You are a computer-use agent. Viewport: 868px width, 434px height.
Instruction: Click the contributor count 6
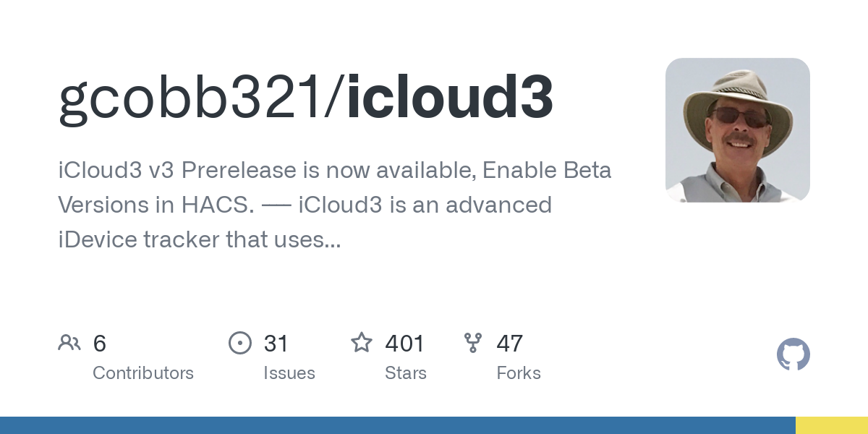click(x=100, y=344)
